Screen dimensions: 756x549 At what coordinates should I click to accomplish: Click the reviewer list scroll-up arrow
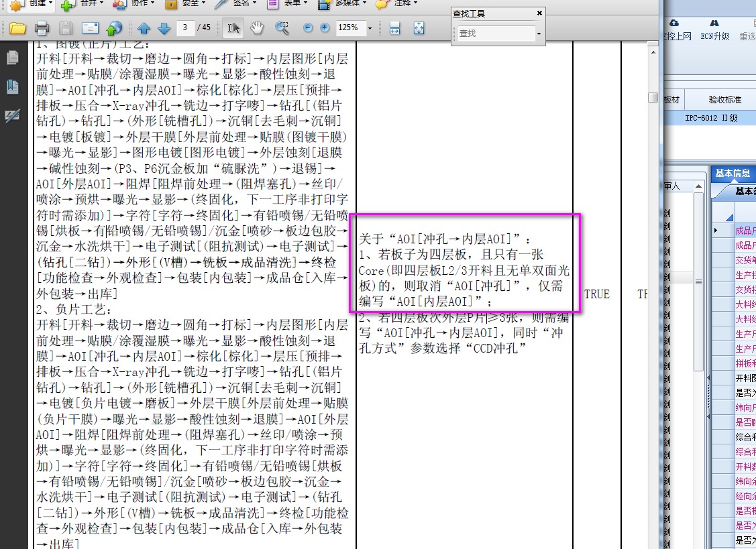(x=698, y=186)
